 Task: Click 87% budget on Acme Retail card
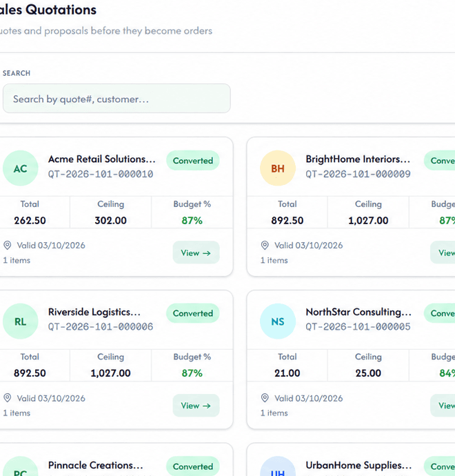coord(192,220)
